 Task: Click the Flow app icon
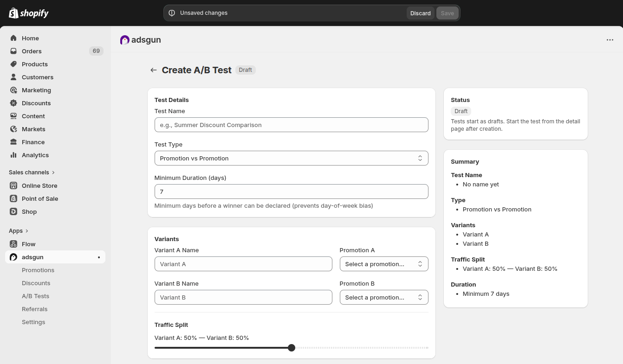(x=13, y=244)
